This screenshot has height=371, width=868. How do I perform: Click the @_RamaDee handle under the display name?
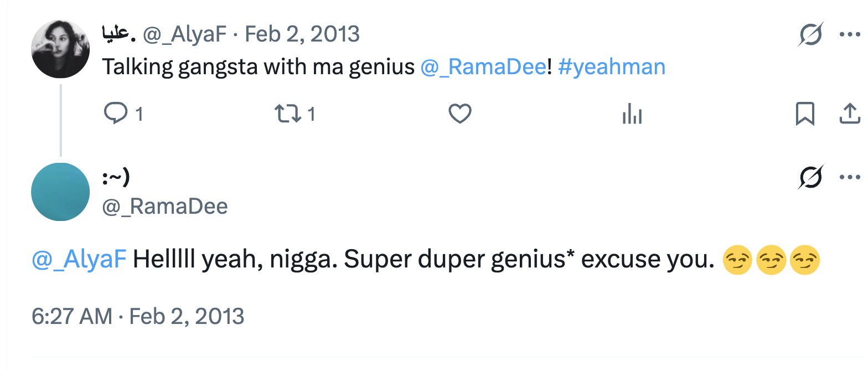[x=165, y=207]
